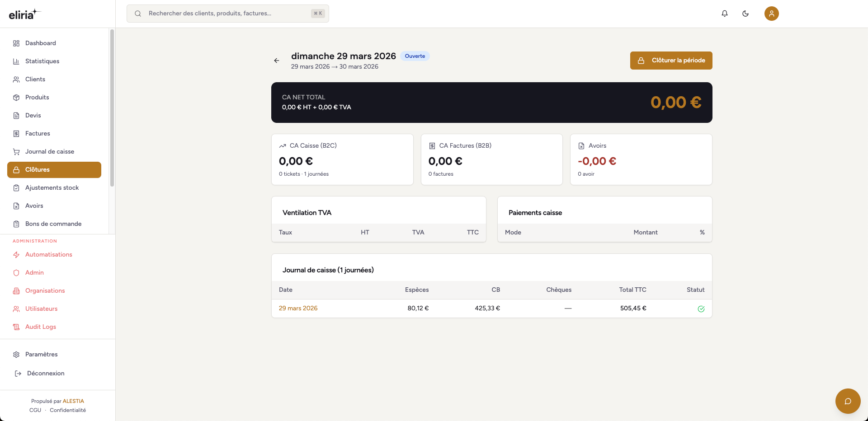Open Journal de caisse menu

point(54,152)
